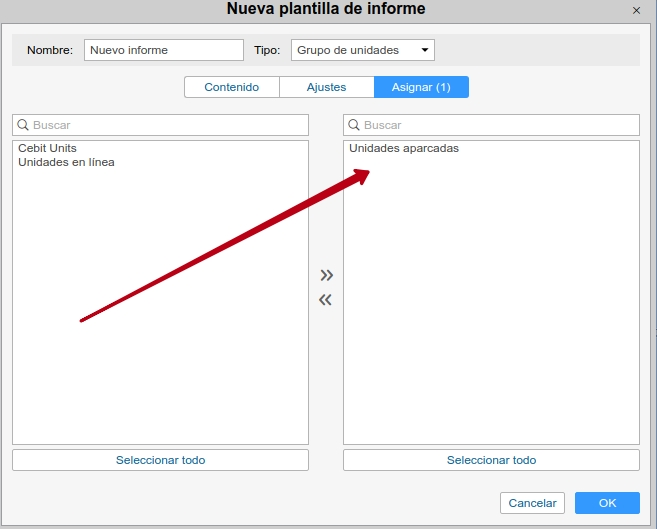
Task: Select Unidades aparcadas in the assigned list
Action: [404, 148]
